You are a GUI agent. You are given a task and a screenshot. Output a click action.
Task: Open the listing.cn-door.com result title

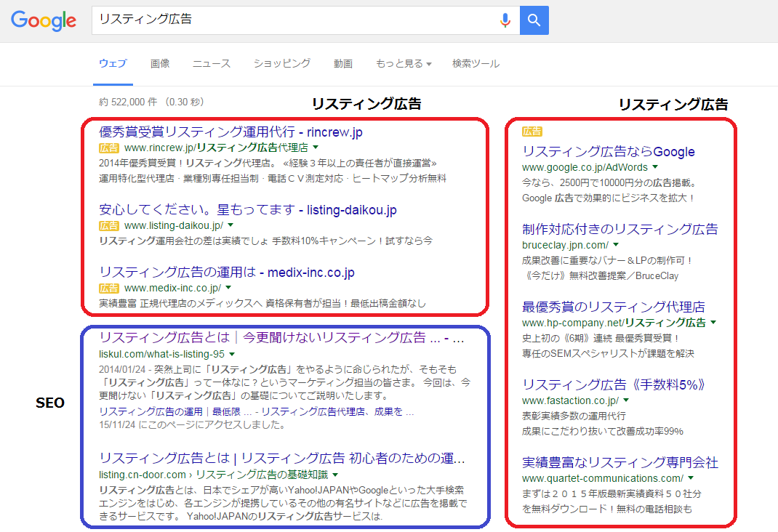[282, 458]
